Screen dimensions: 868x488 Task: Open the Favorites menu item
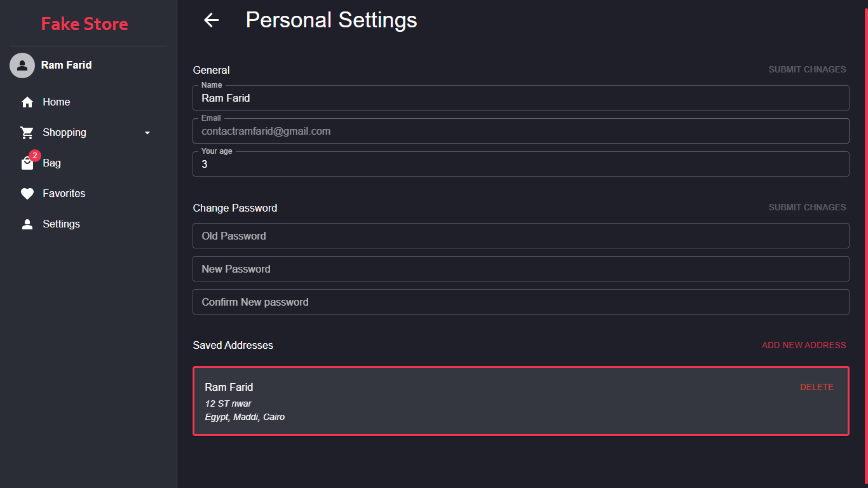point(64,194)
